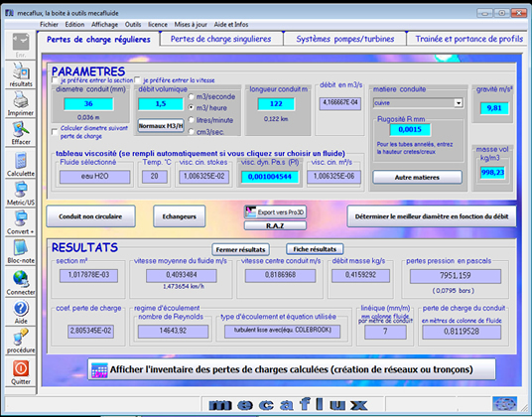Open the Aide et Infos menu
This screenshot has width=532, height=417.
point(231,25)
